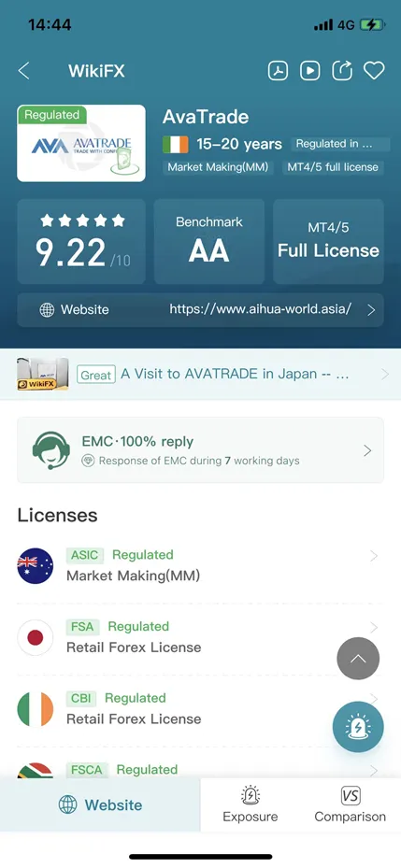Tap the floating scroll-to-top arrow button
Screen dimensions: 401x868
click(358, 659)
